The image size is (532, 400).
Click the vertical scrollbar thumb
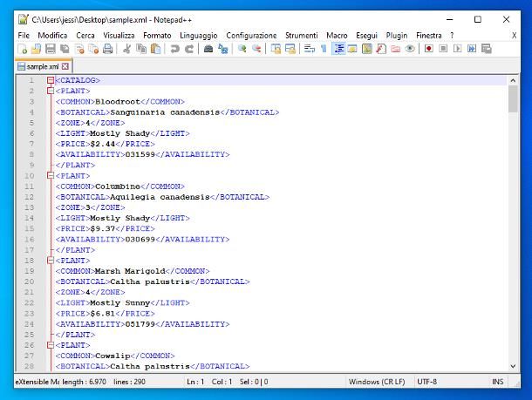click(513, 98)
